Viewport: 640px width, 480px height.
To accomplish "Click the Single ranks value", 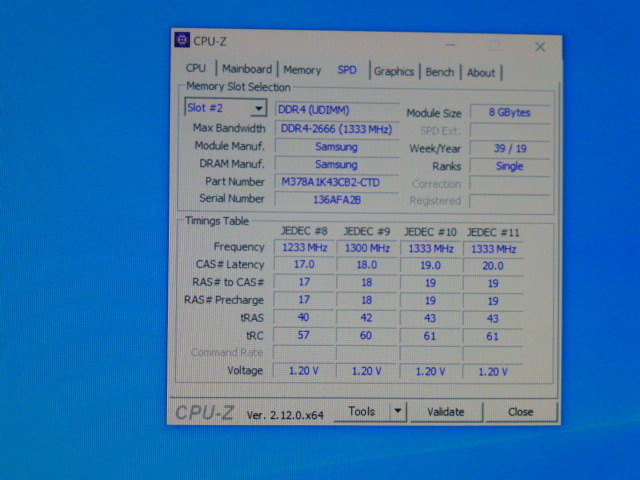I will coord(510,166).
